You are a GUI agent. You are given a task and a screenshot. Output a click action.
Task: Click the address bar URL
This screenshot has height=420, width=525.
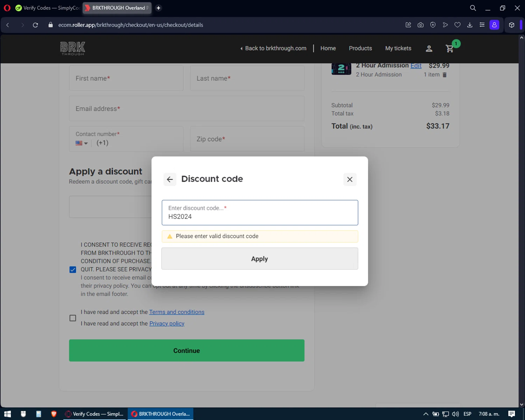pos(131,25)
